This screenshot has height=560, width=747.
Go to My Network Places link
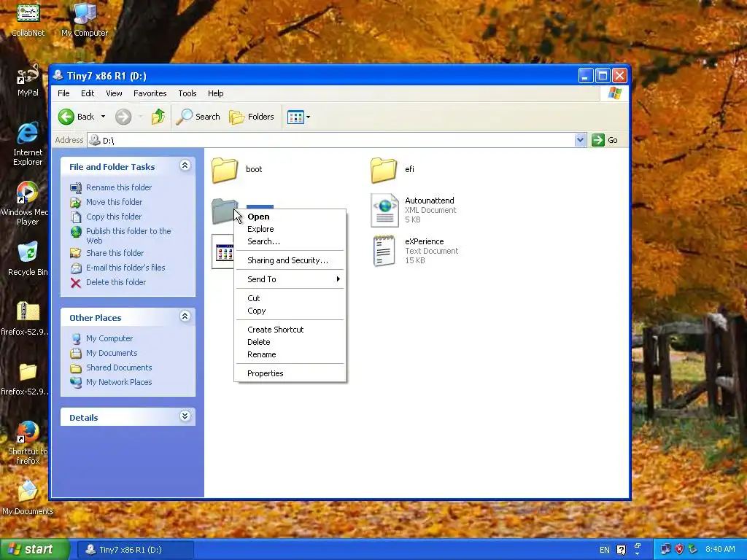[x=119, y=382]
